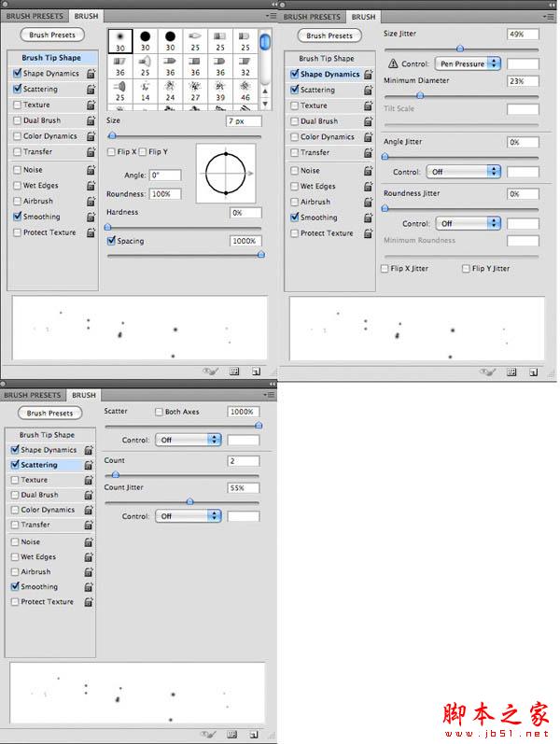
Task: Click lock icon beside Airbrush in top-left panel
Action: tap(91, 202)
